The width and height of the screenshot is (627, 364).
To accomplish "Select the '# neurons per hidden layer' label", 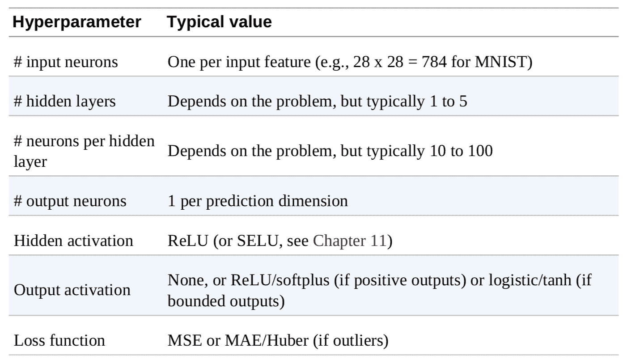I will (x=84, y=151).
